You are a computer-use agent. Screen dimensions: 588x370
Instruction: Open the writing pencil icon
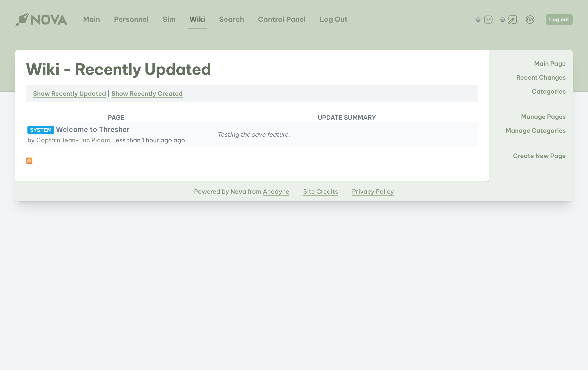tap(513, 20)
